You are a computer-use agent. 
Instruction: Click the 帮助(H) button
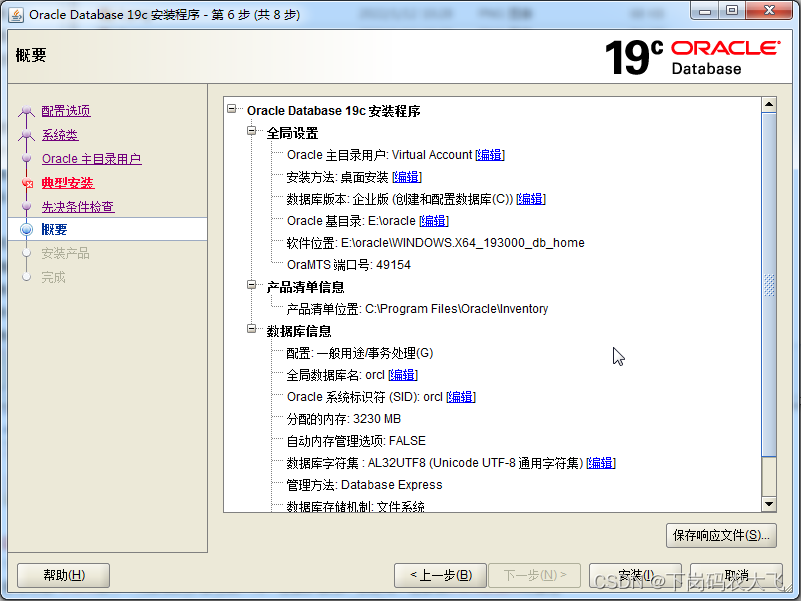pos(63,575)
